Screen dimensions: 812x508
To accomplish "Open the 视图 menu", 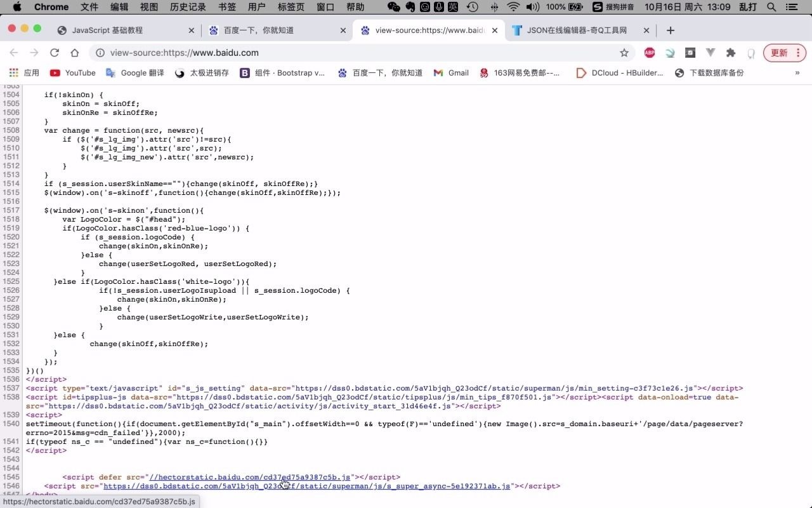I will [x=149, y=7].
